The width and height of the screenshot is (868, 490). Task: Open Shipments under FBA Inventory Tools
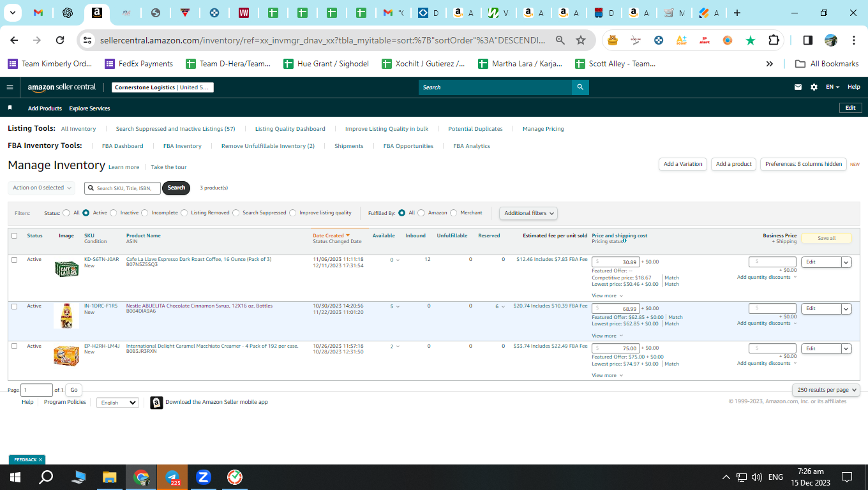[x=349, y=146]
